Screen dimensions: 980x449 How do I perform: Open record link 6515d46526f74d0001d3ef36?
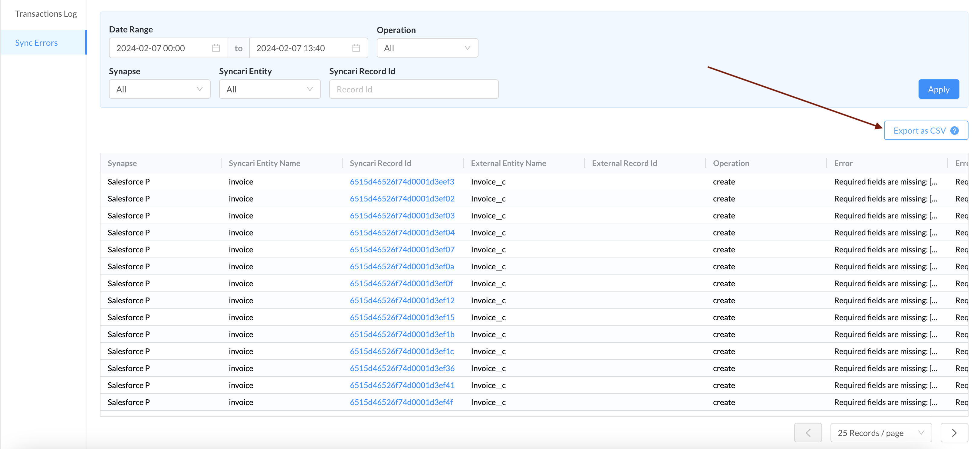coord(402,368)
